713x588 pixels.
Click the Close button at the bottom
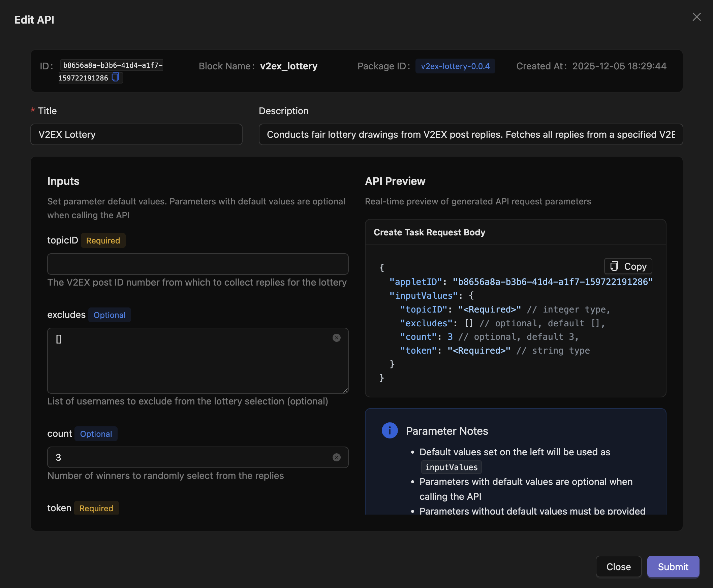[618, 567]
